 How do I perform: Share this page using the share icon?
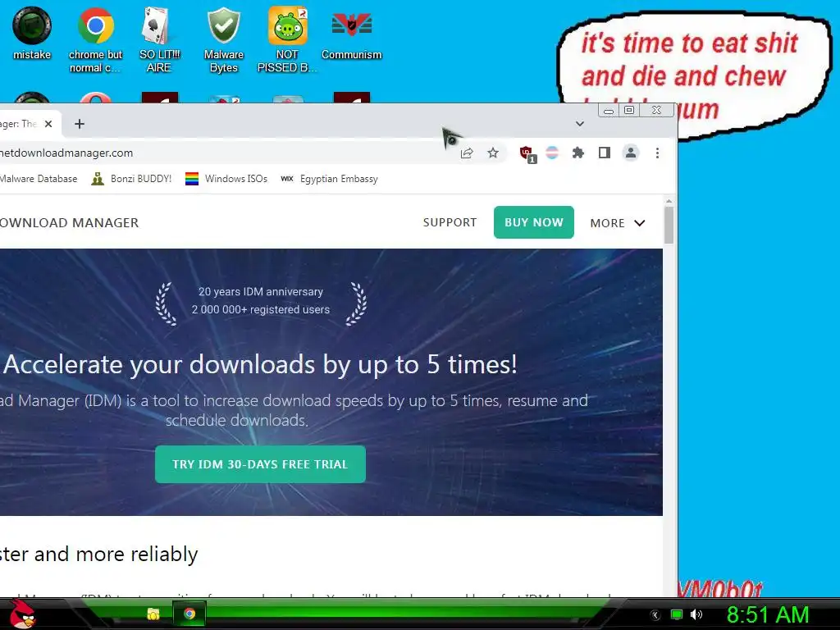tap(467, 153)
